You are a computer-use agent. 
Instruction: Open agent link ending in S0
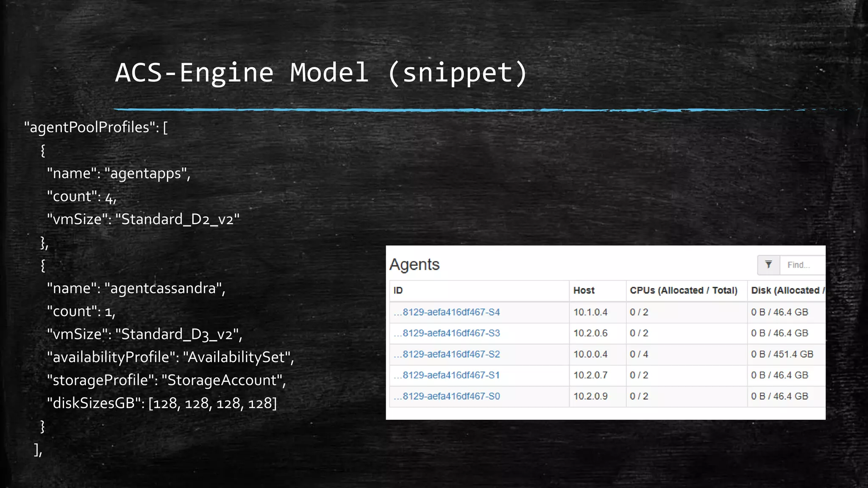point(447,396)
